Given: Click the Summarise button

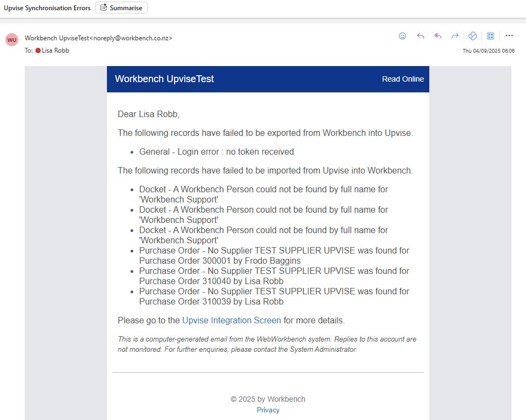Looking at the screenshot, I should (x=121, y=8).
